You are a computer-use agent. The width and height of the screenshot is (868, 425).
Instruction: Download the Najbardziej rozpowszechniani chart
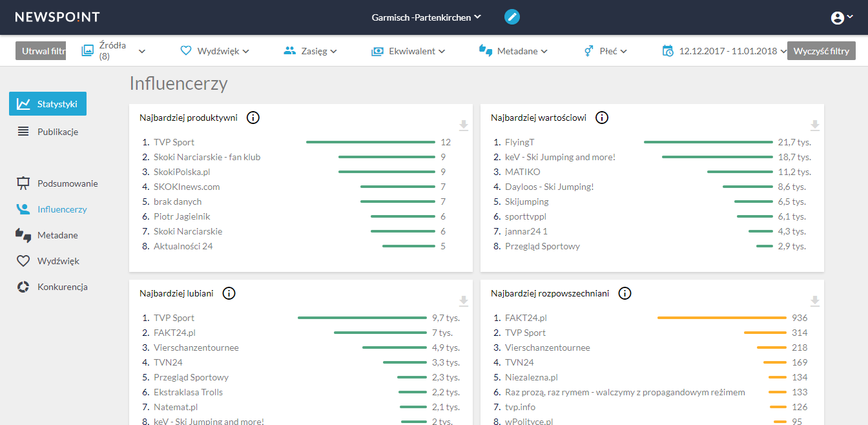(x=814, y=301)
